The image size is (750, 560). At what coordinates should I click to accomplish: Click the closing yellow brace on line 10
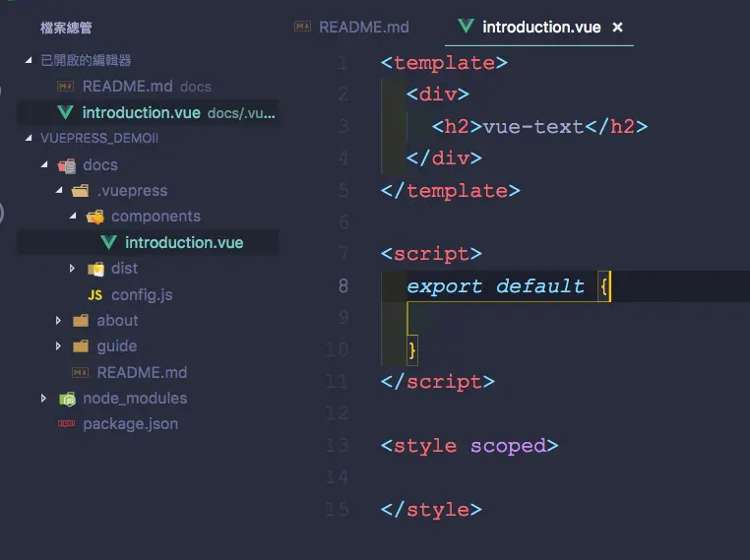click(411, 350)
